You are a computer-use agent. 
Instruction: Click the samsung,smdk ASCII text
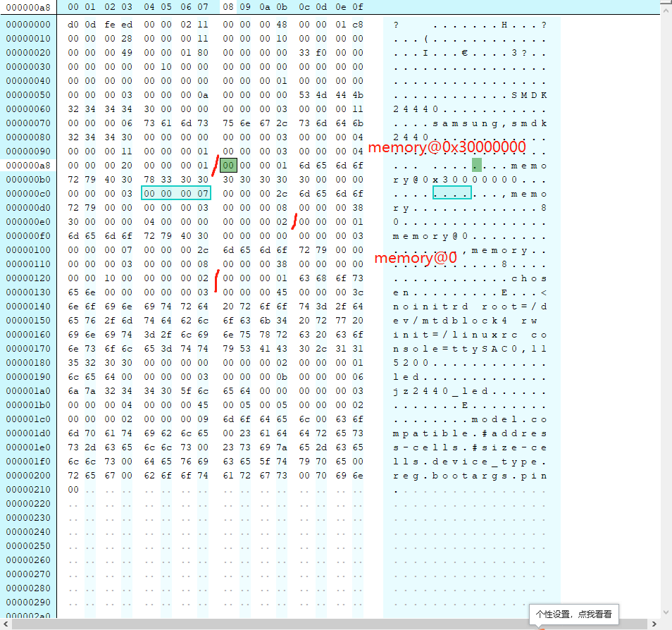coord(490,123)
